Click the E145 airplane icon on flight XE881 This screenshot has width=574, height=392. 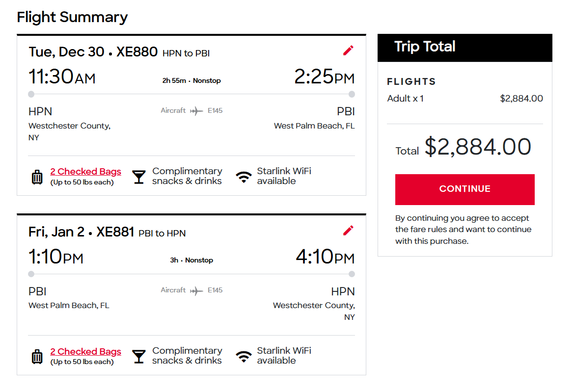(x=196, y=291)
